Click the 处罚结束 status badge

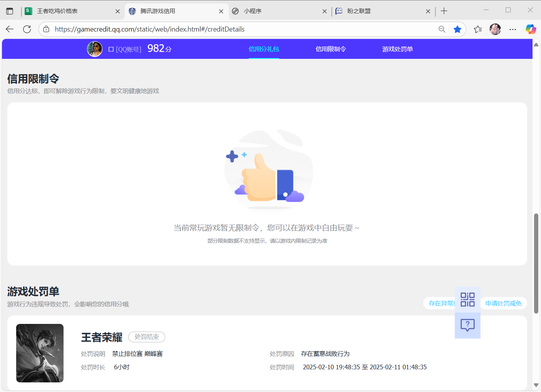[x=147, y=337]
